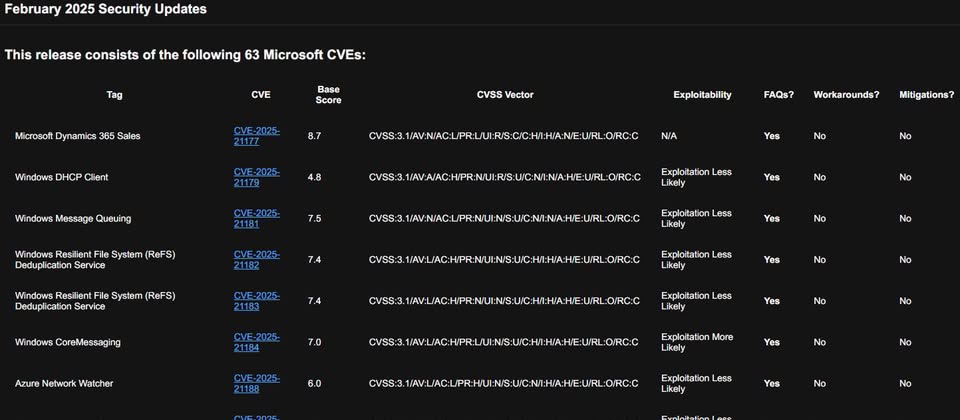Click the Base Score column header

coord(328,95)
